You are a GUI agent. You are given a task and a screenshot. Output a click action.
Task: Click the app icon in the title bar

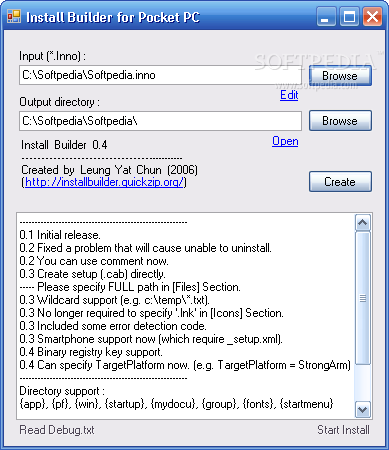(x=14, y=16)
